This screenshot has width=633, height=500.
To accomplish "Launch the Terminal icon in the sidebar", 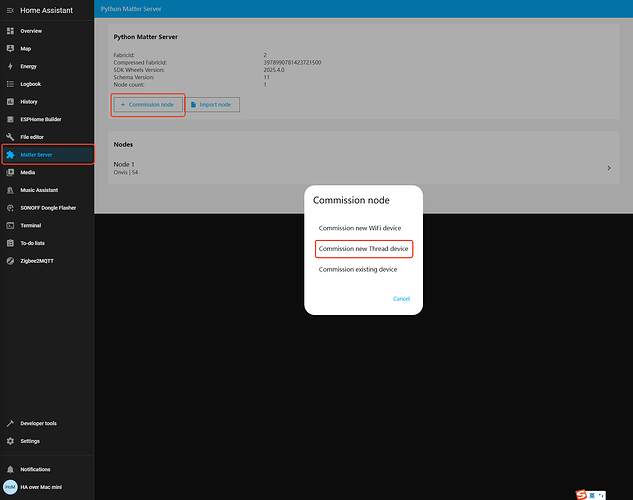I will [x=10, y=225].
